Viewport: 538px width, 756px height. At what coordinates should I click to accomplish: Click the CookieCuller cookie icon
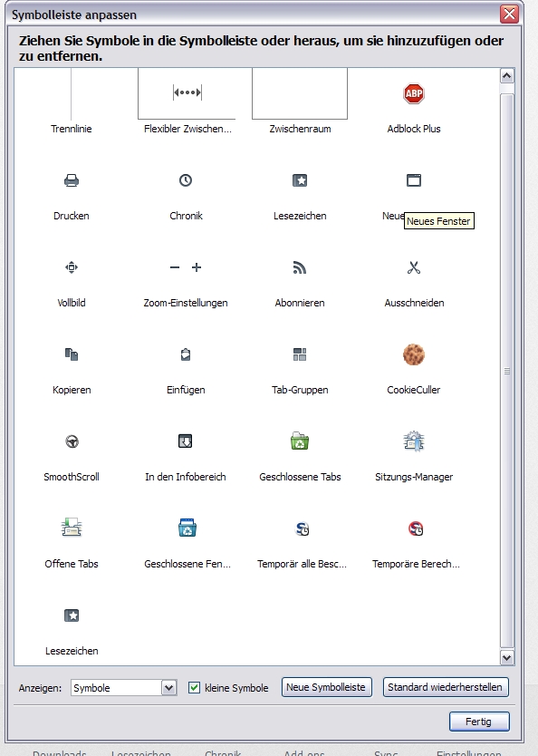tap(414, 354)
